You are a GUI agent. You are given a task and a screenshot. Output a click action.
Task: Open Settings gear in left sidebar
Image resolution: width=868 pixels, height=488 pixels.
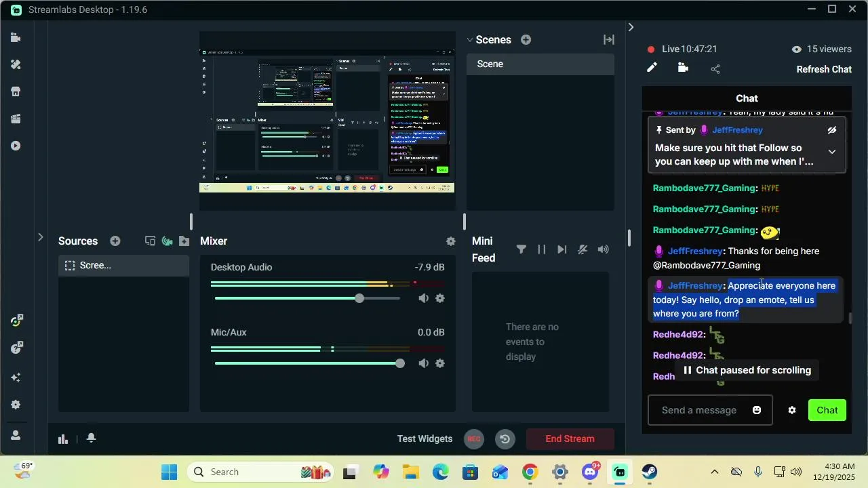point(16,405)
